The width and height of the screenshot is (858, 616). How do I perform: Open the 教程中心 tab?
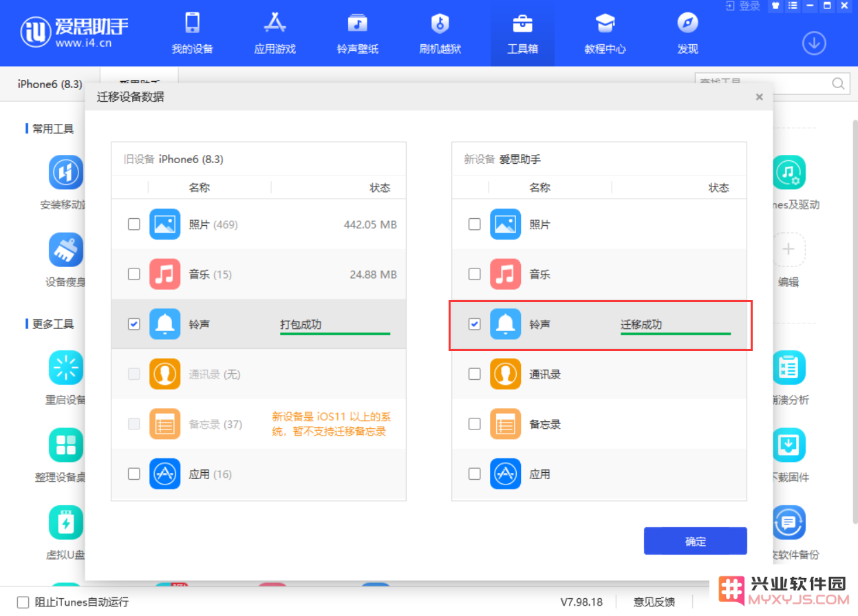pyautogui.click(x=605, y=33)
